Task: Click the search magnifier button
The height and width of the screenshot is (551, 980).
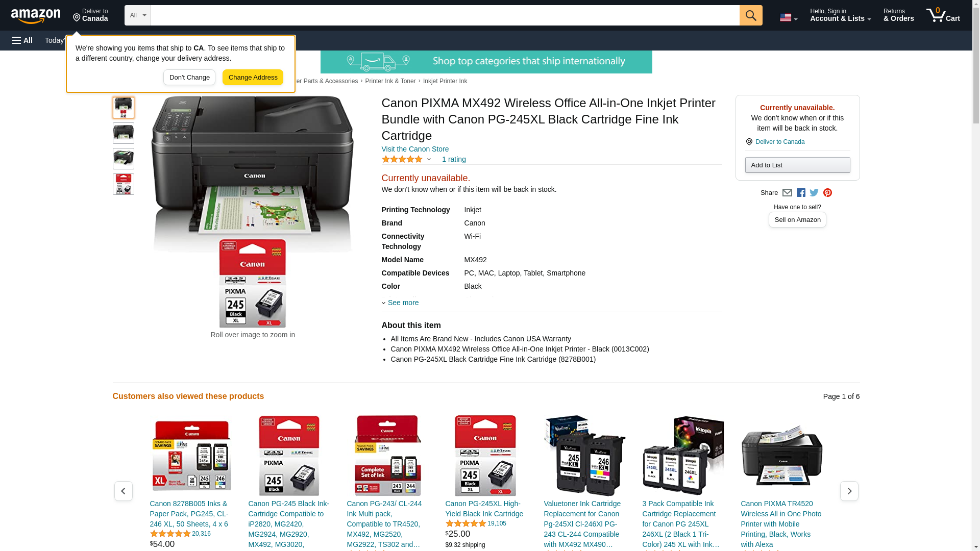Action: [751, 15]
